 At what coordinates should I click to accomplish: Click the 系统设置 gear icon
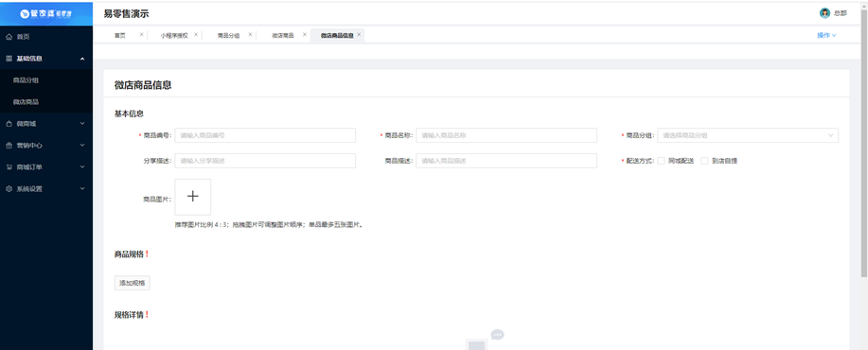[9, 188]
